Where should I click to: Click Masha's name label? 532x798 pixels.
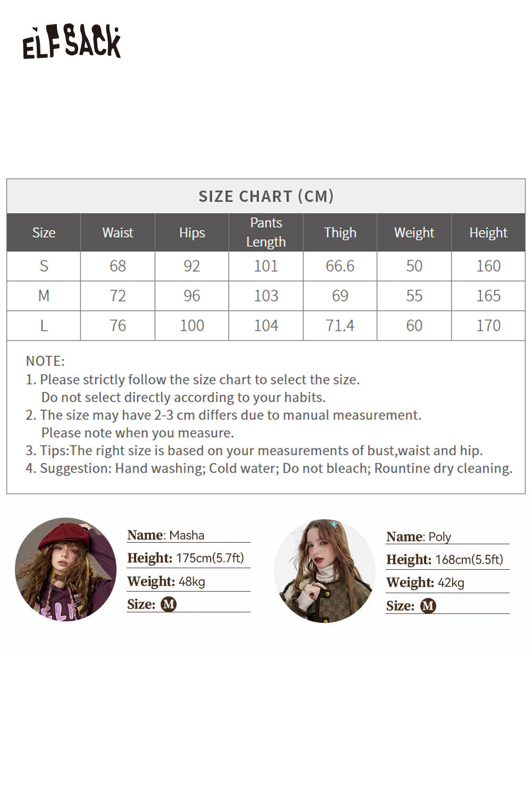coord(166,535)
